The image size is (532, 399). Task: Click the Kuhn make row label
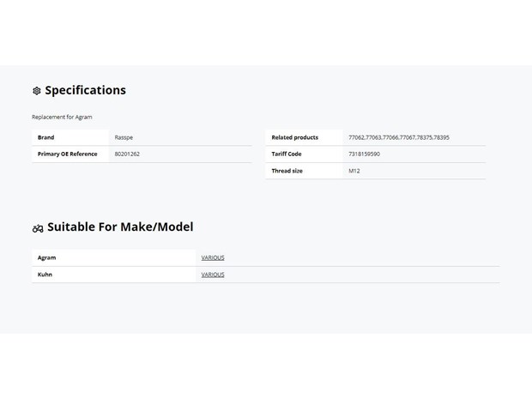click(x=45, y=275)
